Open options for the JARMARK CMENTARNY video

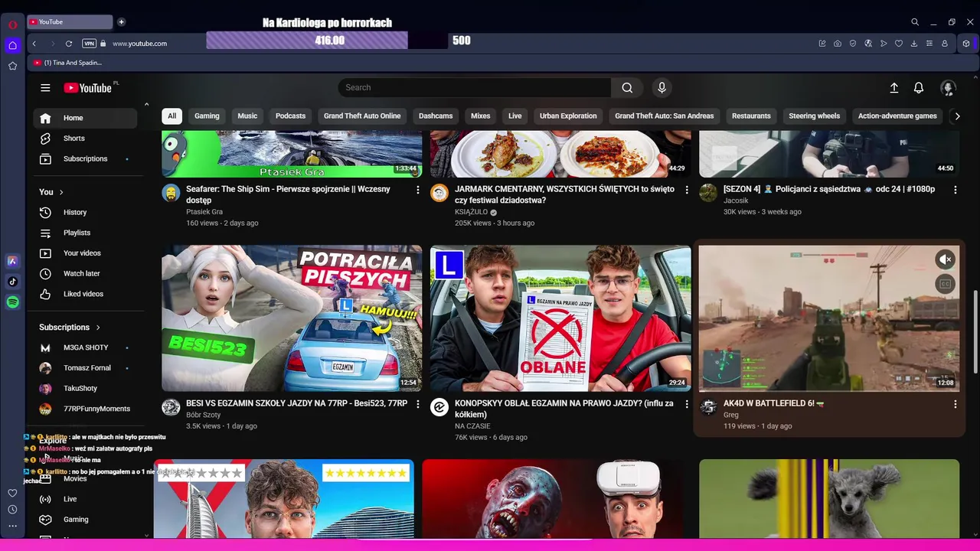click(x=687, y=190)
